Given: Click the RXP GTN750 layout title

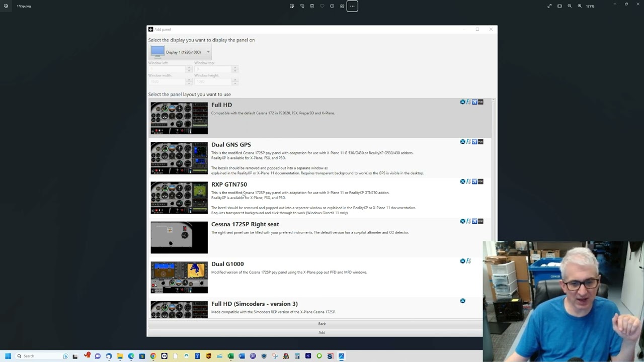Looking at the screenshot, I should (229, 185).
